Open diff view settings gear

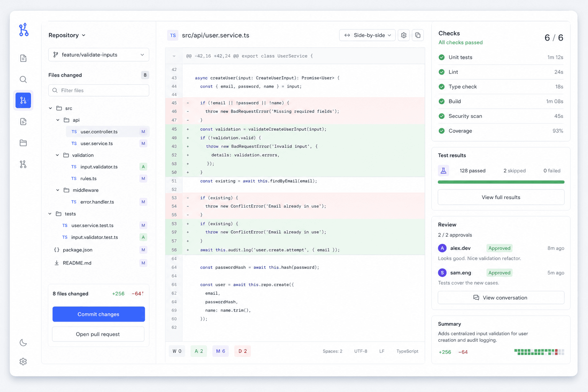[x=404, y=35]
